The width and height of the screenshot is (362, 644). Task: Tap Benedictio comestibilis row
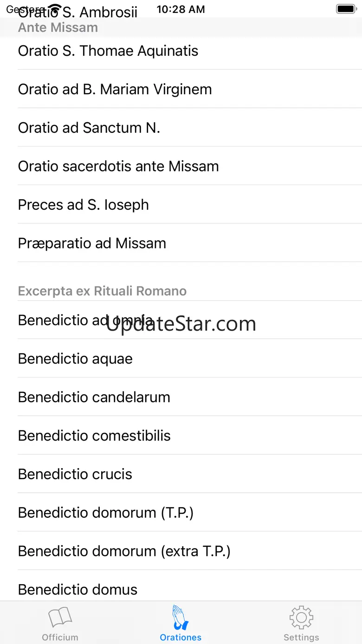(x=94, y=436)
